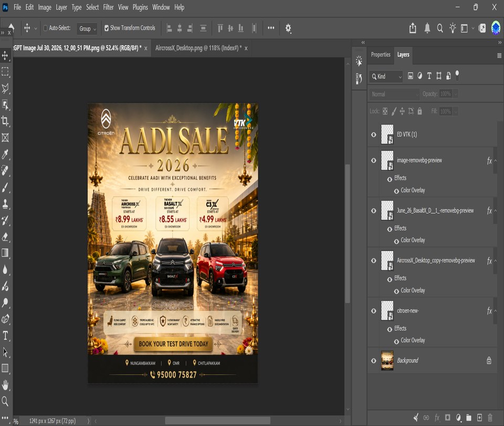Hide the ED VTK (1) layer

click(373, 134)
